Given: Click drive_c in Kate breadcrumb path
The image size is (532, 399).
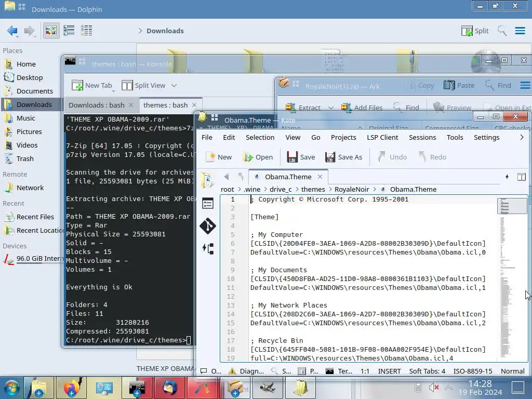Looking at the screenshot, I should pos(281,189).
